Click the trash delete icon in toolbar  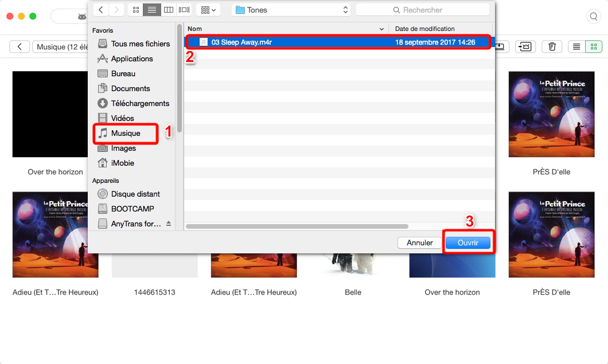click(552, 46)
